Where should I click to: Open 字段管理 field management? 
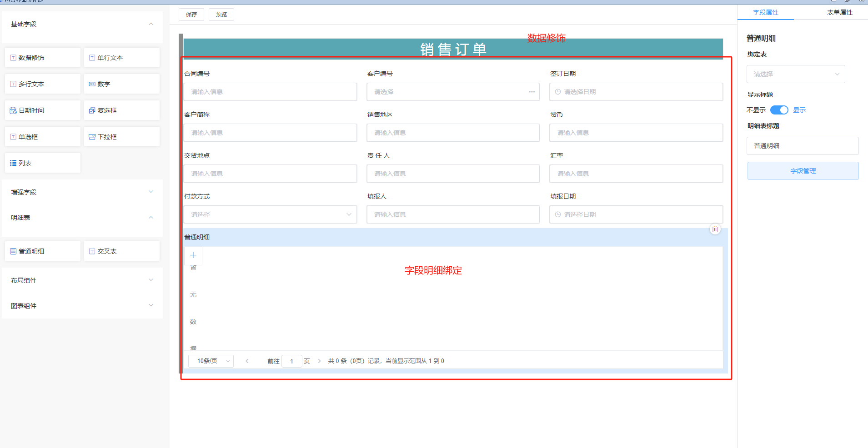point(803,171)
